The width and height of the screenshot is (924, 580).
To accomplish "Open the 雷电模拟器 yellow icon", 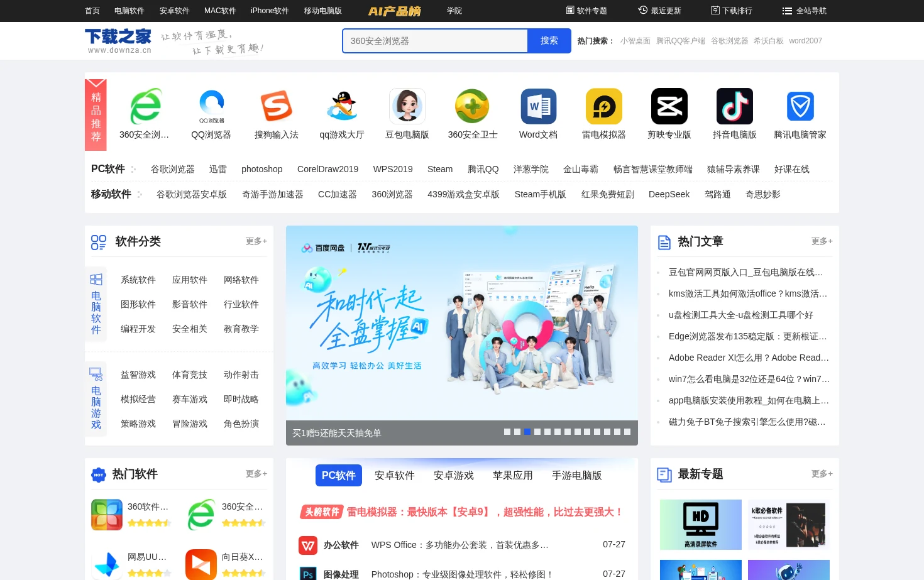I will (603, 106).
